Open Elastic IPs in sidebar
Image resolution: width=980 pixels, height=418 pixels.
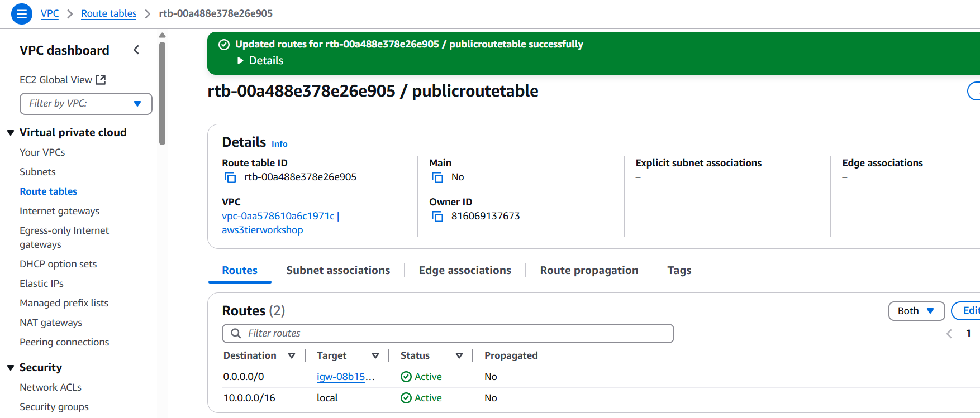click(x=42, y=284)
